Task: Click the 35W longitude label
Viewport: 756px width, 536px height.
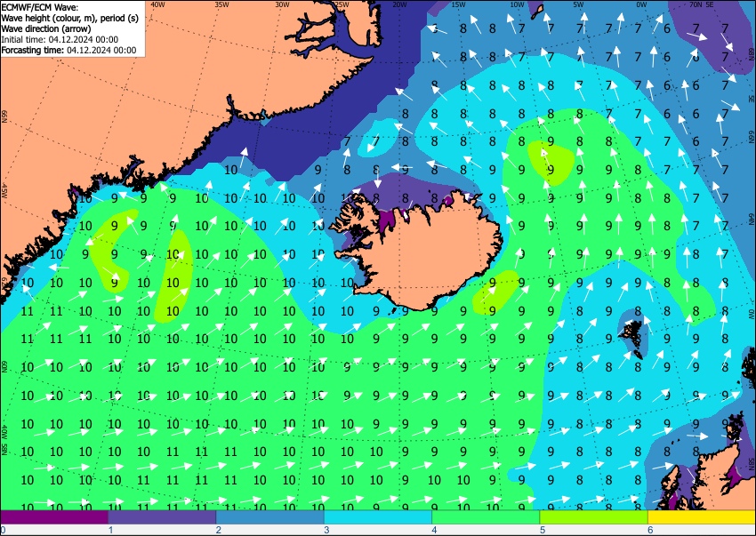Action: [x=221, y=4]
